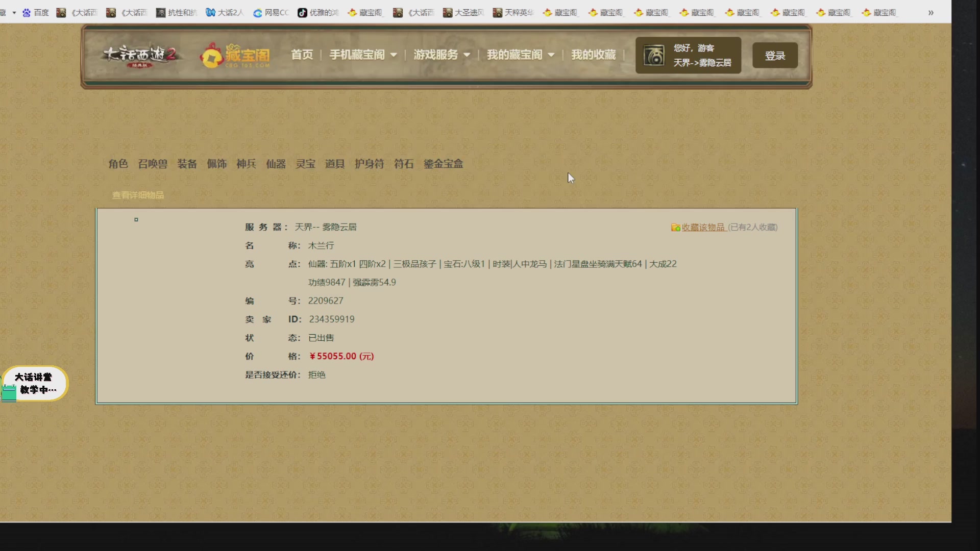Viewport: 980px width, 551px height.
Task: Open the 抗性和抗 bookmark
Action: [x=177, y=13]
